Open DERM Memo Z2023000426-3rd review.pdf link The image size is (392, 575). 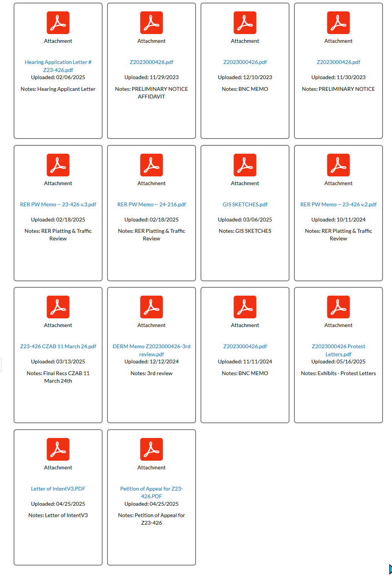coord(151,350)
